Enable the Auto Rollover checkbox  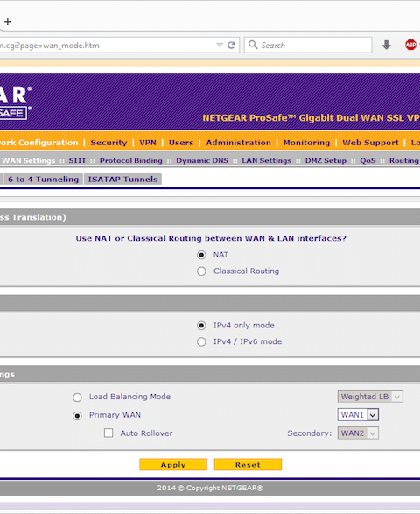pyautogui.click(x=108, y=433)
